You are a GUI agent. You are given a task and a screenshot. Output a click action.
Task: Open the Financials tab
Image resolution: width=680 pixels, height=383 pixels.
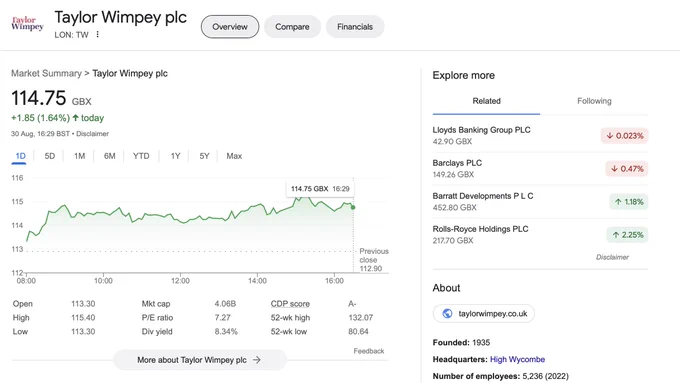tap(355, 27)
